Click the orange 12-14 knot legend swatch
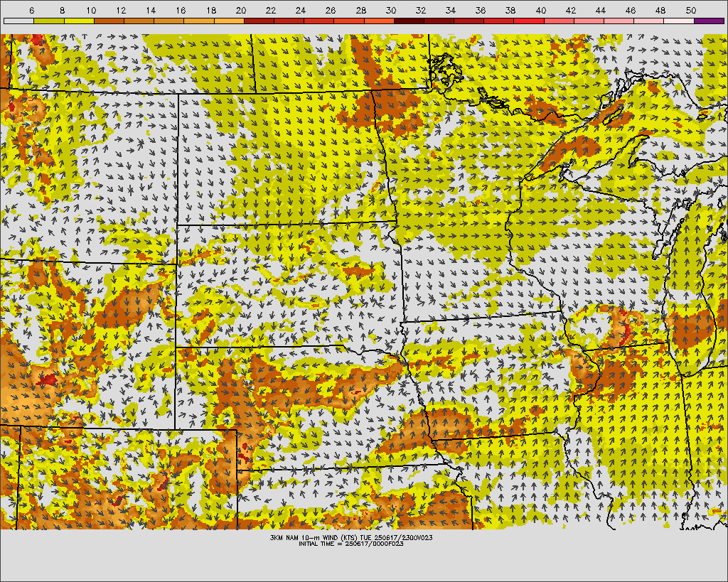This screenshot has width=728, height=582. (139, 21)
